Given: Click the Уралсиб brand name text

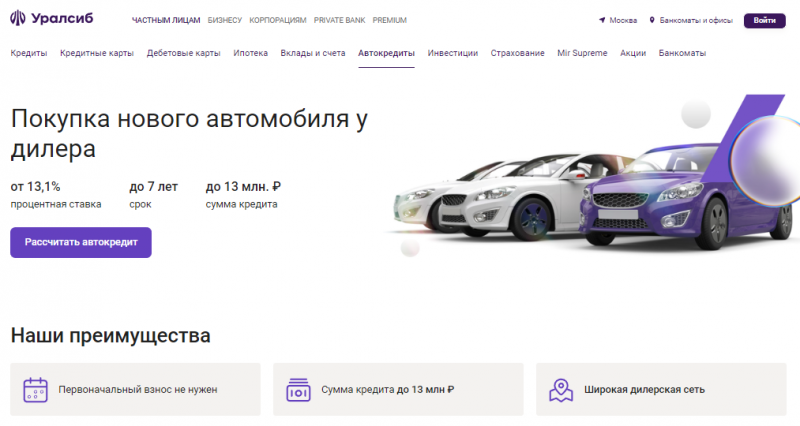Looking at the screenshot, I should [62, 18].
